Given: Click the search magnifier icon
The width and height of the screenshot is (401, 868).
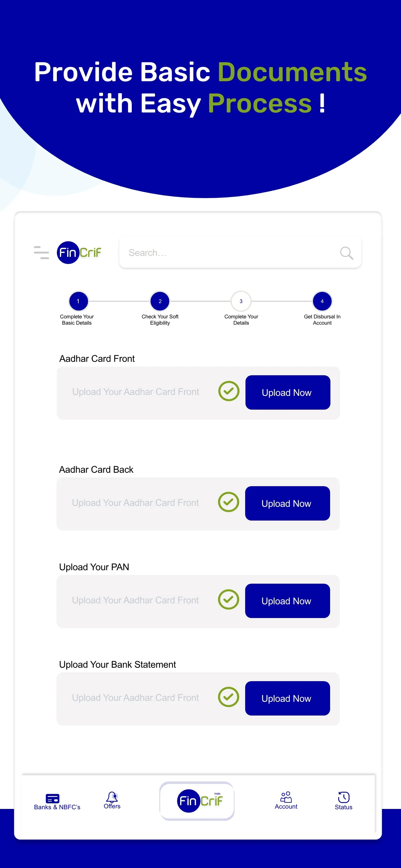Looking at the screenshot, I should [x=346, y=253].
